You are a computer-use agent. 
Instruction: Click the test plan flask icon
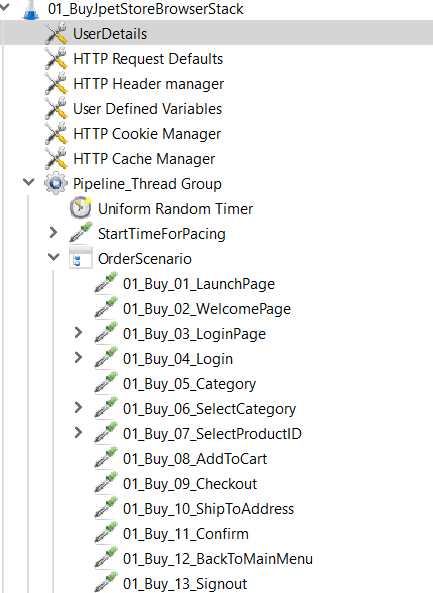pos(31,9)
